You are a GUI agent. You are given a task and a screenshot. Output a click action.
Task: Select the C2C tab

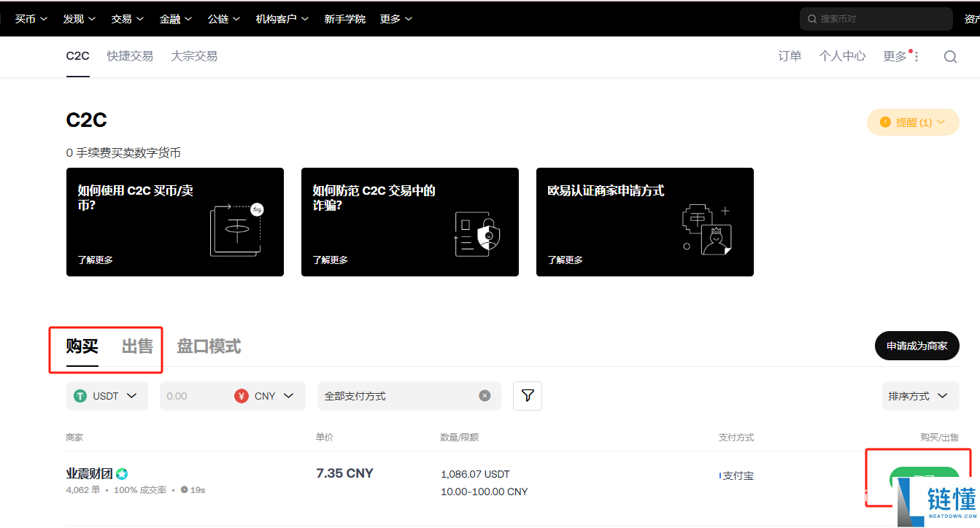pyautogui.click(x=77, y=56)
